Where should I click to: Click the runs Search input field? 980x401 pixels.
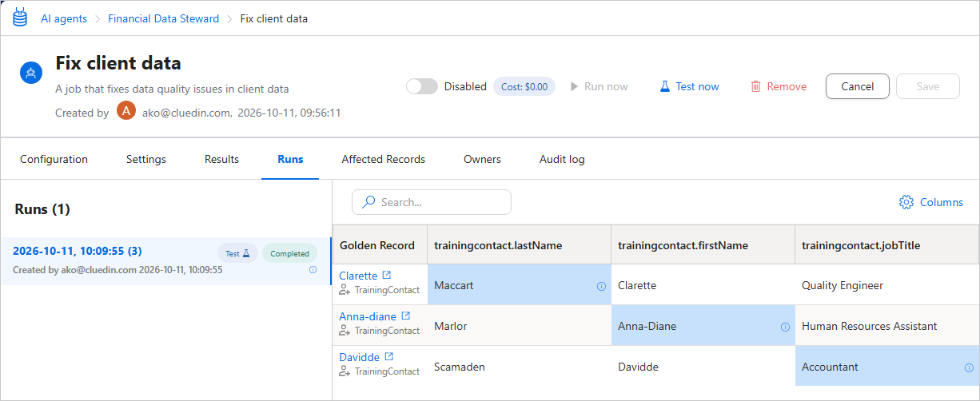[432, 202]
